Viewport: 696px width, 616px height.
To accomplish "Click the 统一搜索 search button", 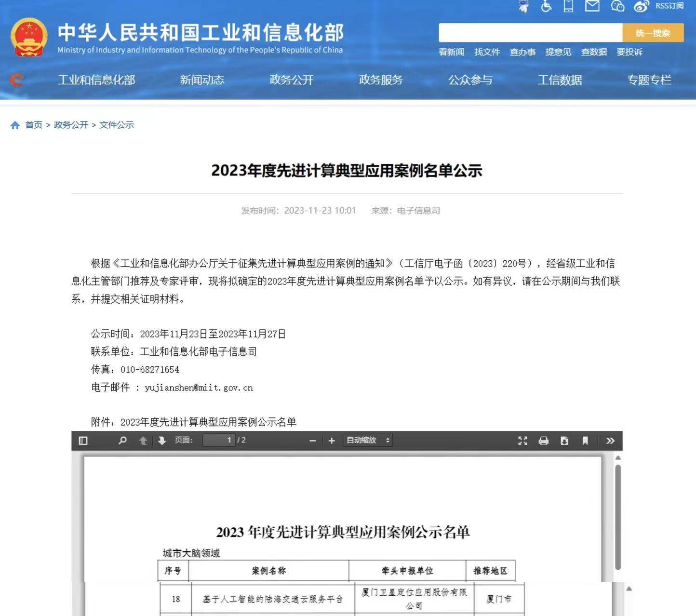I will [653, 32].
